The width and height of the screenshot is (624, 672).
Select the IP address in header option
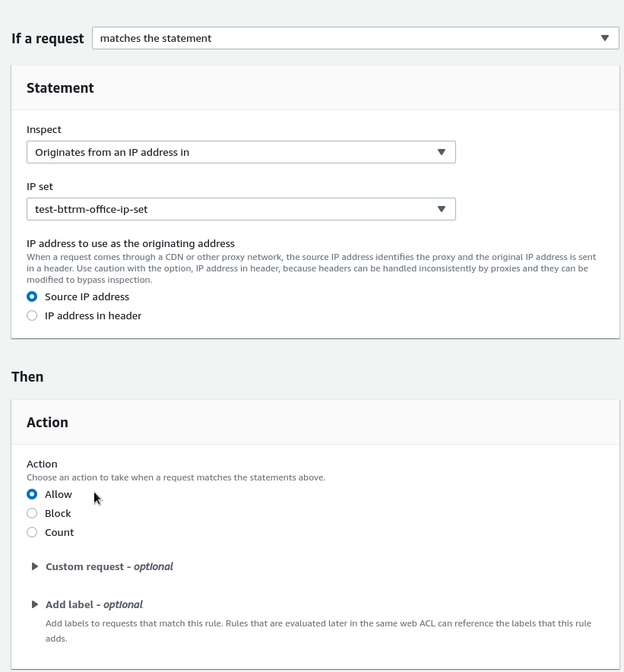click(x=32, y=315)
